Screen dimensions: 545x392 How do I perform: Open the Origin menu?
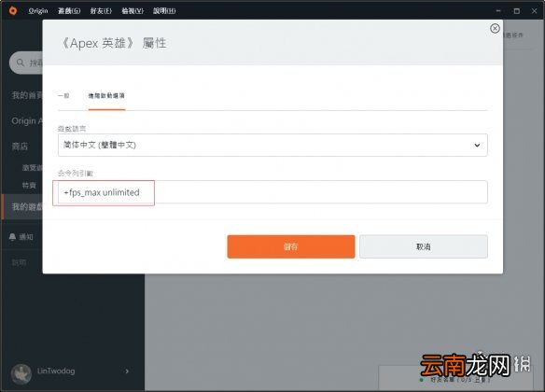(38, 11)
